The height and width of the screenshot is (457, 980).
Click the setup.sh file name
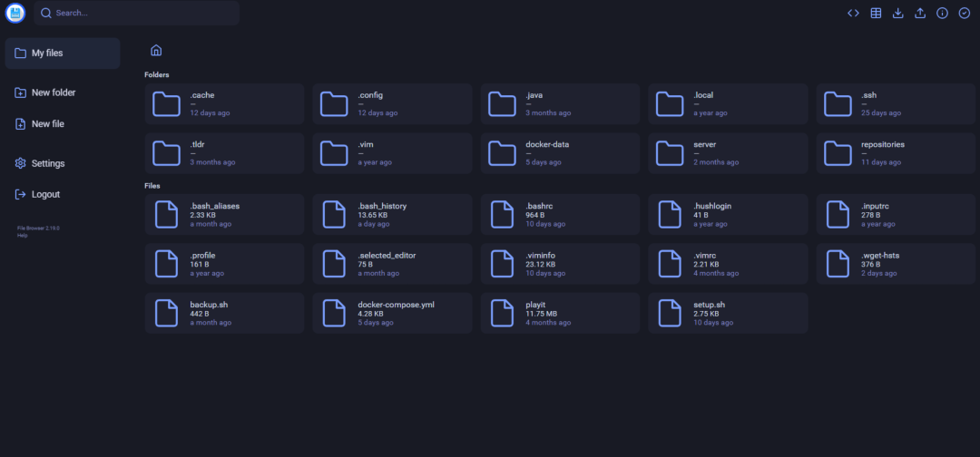pos(710,305)
